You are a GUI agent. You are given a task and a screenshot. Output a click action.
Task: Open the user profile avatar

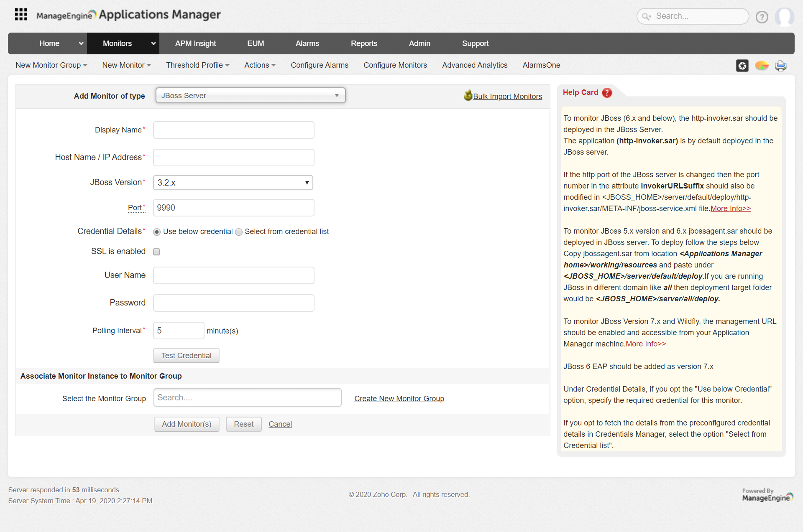tap(784, 17)
